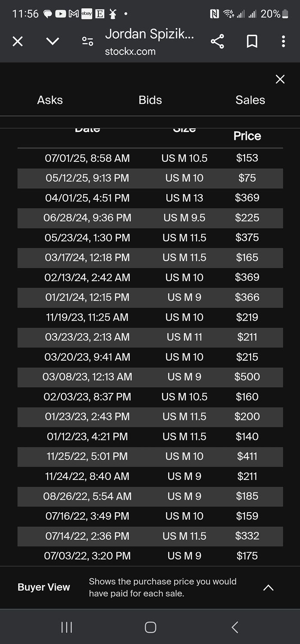Image resolution: width=300 pixels, height=644 pixels.
Task: Open Android recent apps button
Action: coord(67,627)
